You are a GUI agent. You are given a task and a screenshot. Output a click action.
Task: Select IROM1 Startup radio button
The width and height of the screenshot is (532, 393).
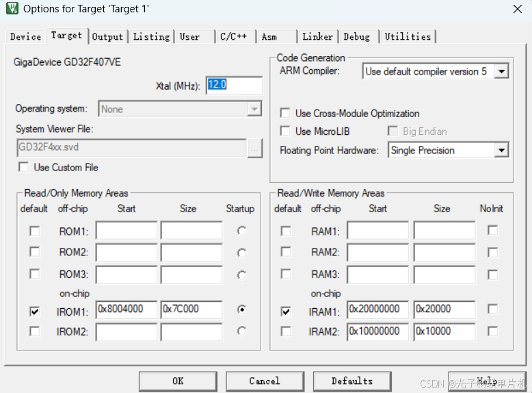pyautogui.click(x=241, y=309)
